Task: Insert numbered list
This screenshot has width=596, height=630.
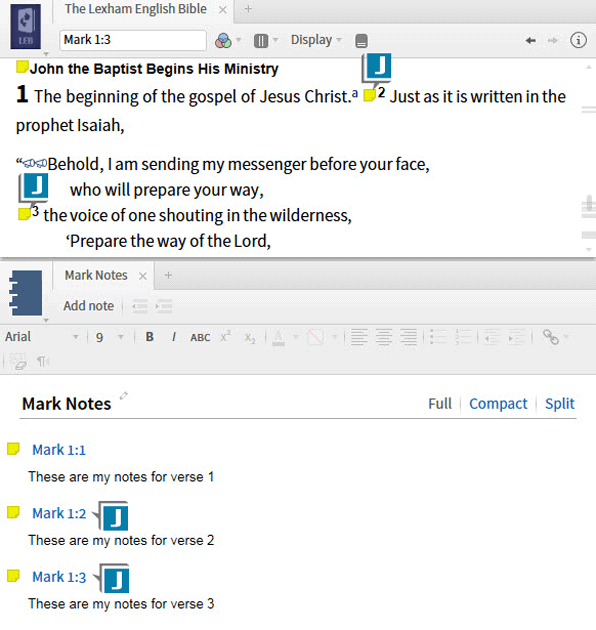Action: tap(463, 337)
